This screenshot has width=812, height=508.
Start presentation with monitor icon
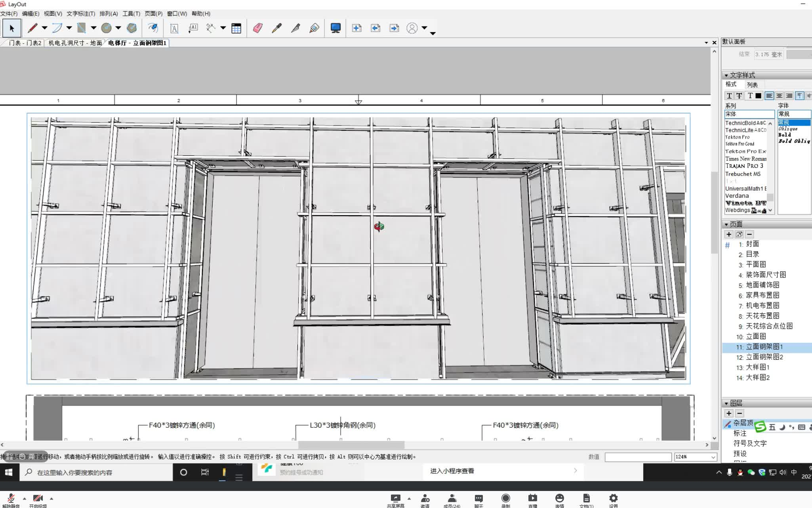335,28
